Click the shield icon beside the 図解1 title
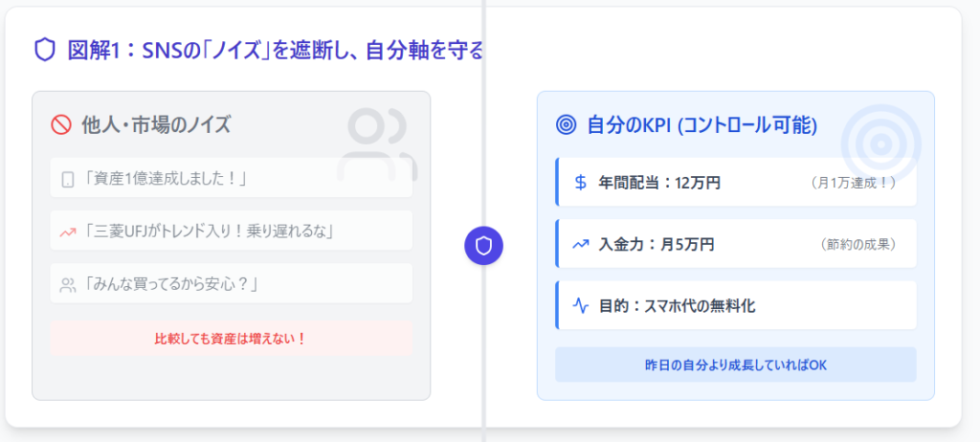The width and height of the screenshot is (980, 442). click(45, 50)
